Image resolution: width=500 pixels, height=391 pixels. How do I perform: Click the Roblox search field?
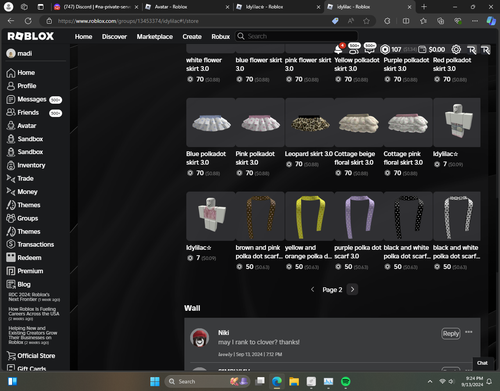click(297, 36)
